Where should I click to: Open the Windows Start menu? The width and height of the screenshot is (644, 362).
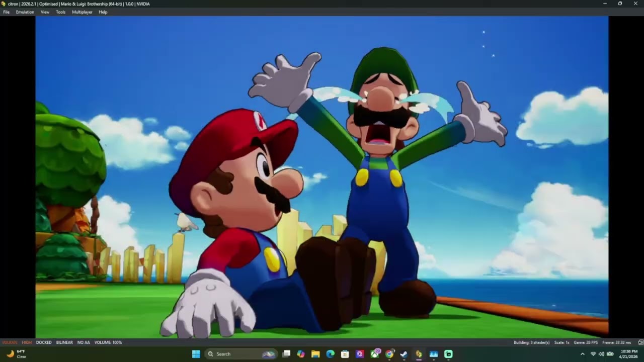[x=196, y=354]
